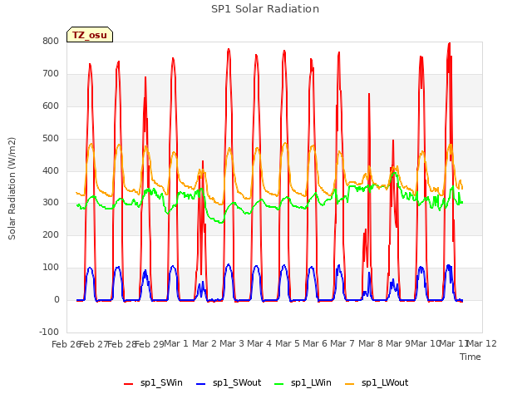
Task: Click the 100 y-axis tick label
Action: coord(51,268)
